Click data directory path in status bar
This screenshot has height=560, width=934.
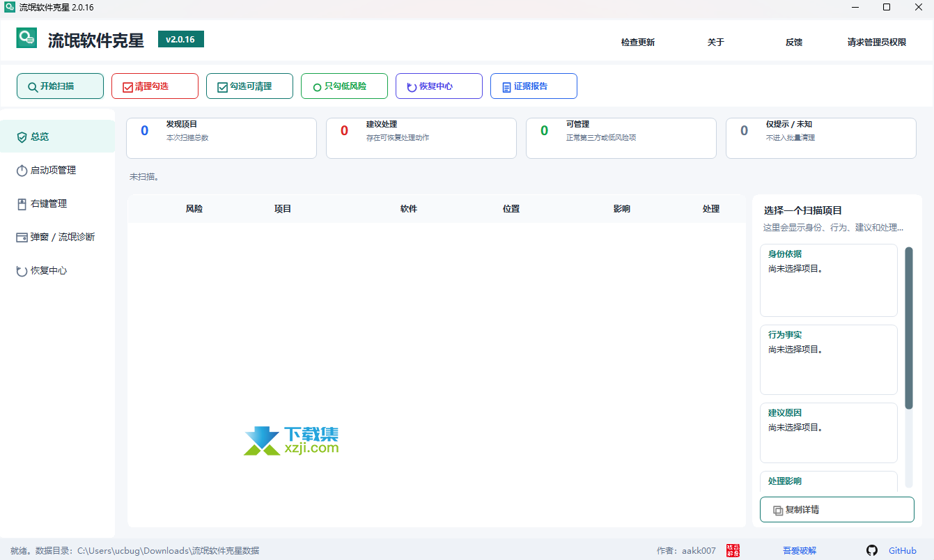pos(168,550)
